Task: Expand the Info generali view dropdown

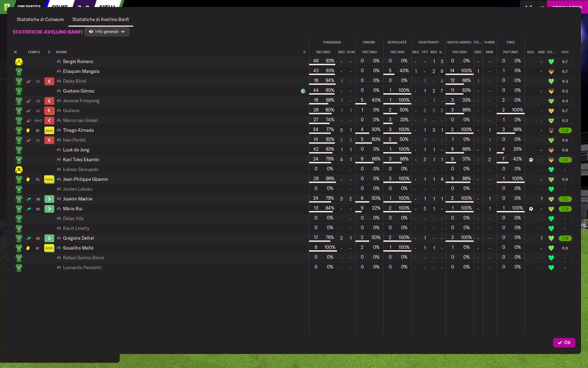Action: (x=107, y=32)
